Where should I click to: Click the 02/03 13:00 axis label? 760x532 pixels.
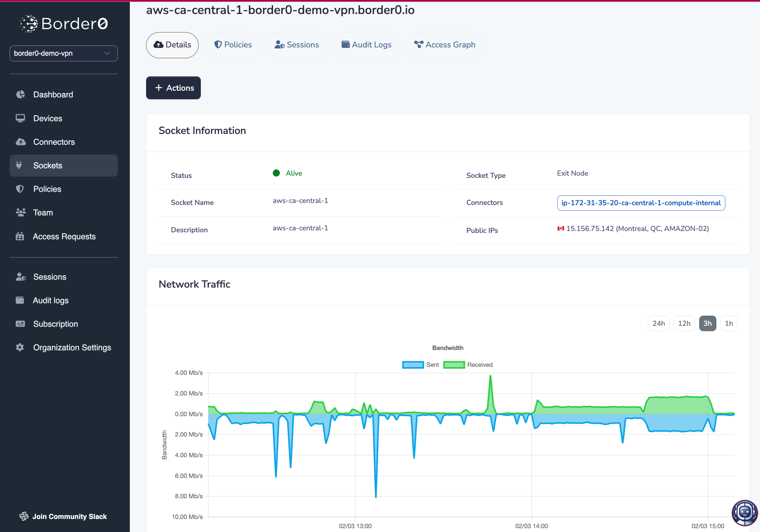pos(355,526)
